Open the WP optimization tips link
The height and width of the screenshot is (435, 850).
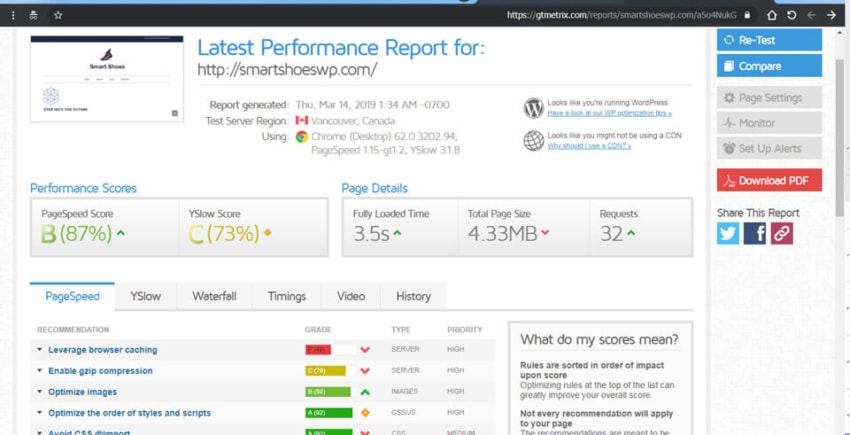(x=609, y=113)
